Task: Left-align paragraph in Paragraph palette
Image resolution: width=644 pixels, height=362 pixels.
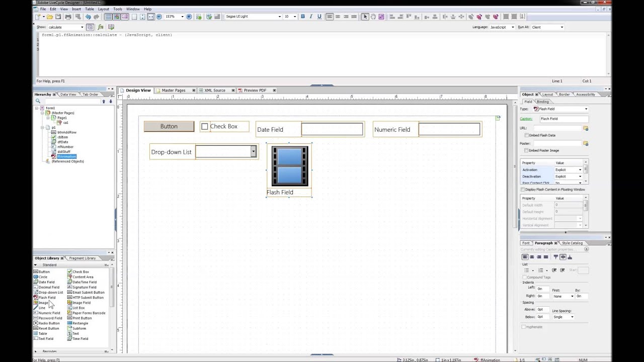Action: (x=525, y=257)
